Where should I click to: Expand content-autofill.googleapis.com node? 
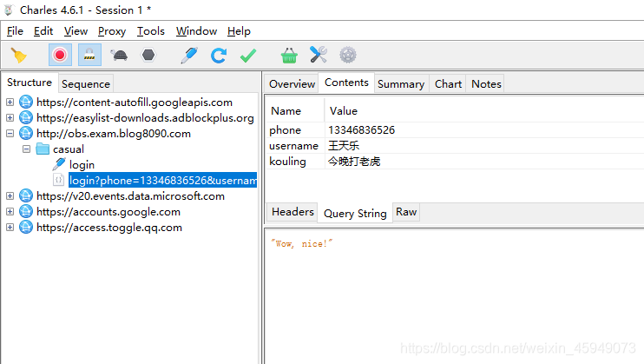click(x=10, y=102)
